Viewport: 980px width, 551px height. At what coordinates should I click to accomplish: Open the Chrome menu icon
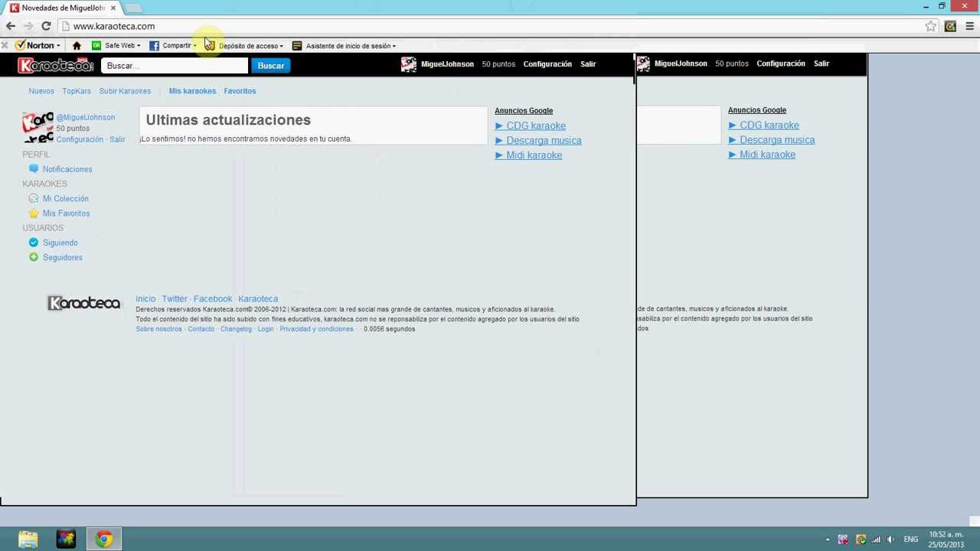(x=969, y=26)
